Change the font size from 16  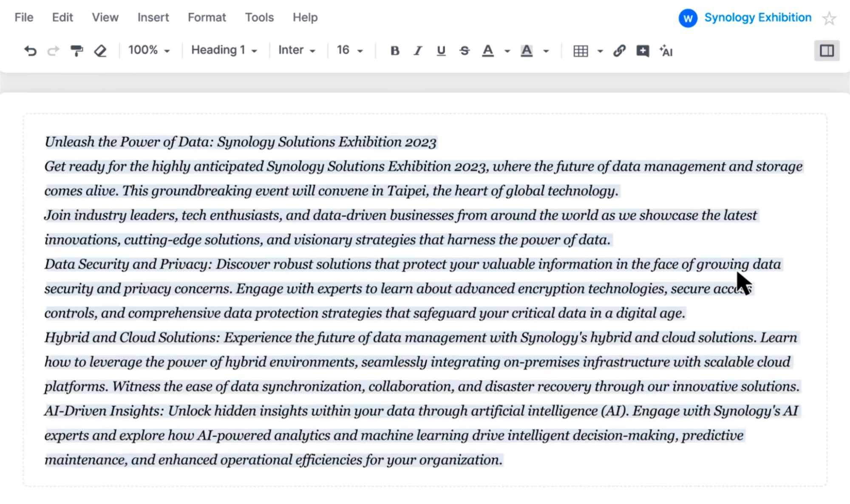pyautogui.click(x=350, y=50)
